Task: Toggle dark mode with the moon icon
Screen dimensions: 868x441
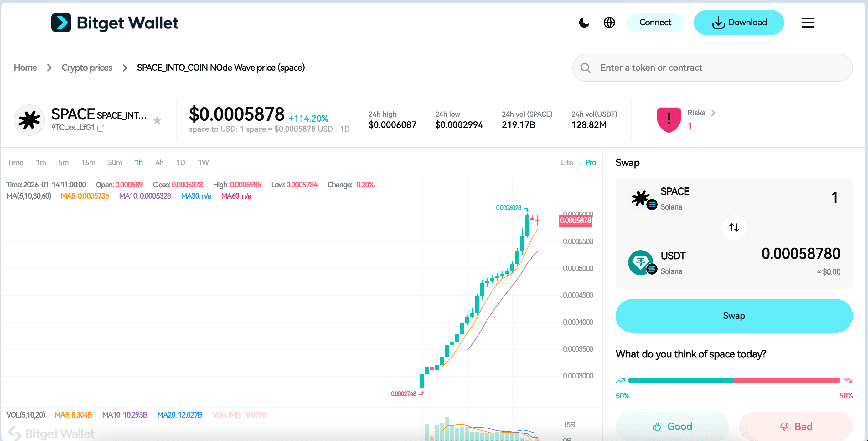Action: pos(585,22)
